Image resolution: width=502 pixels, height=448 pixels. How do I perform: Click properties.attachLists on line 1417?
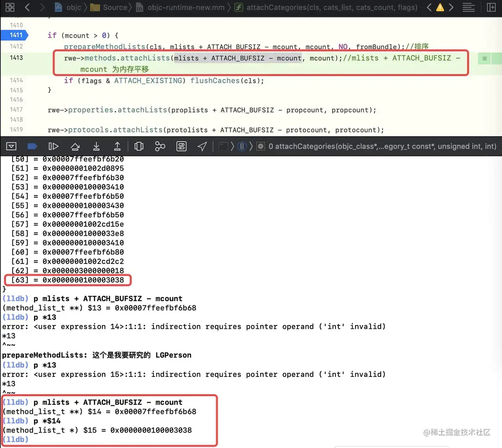118,110
